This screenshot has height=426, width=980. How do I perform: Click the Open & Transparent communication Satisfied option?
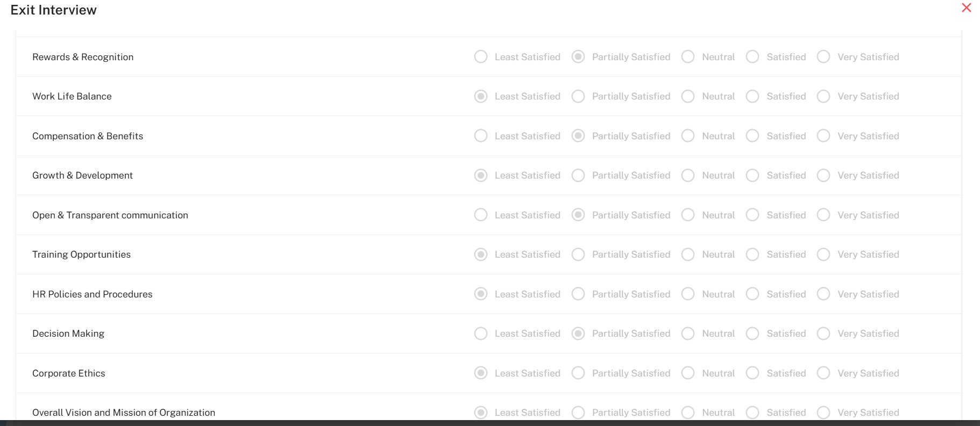pos(752,215)
